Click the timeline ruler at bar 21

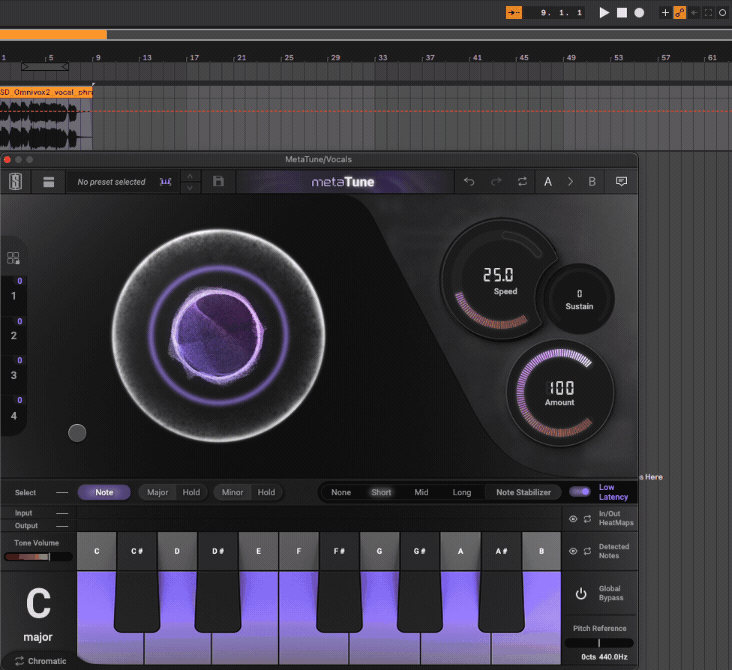point(241,57)
